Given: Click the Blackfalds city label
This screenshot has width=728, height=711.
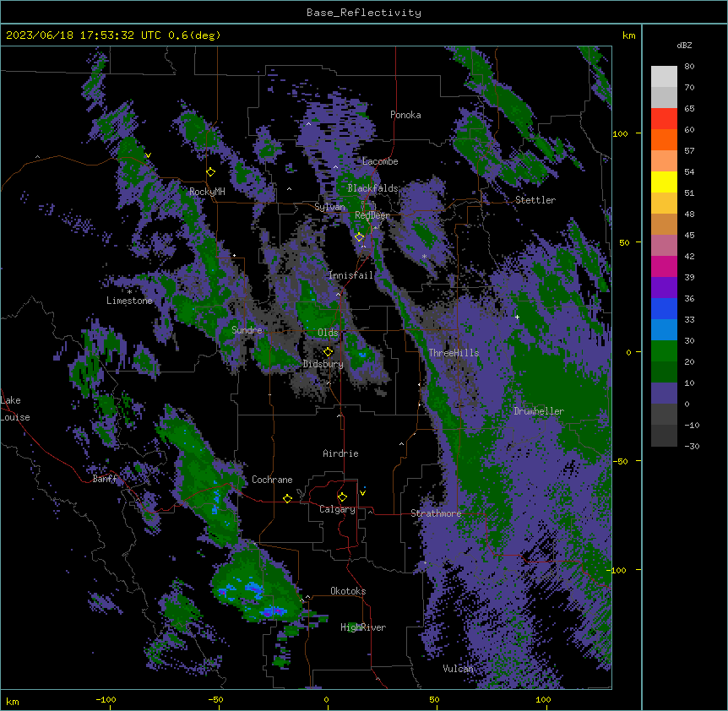Looking at the screenshot, I should 372,188.
